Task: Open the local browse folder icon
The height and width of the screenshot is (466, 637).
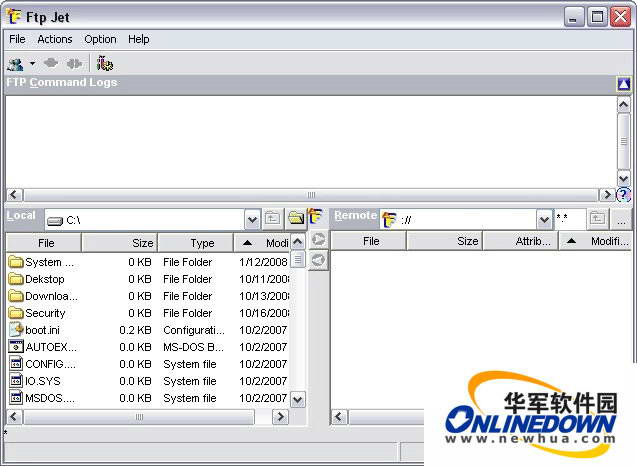Action: point(296,219)
